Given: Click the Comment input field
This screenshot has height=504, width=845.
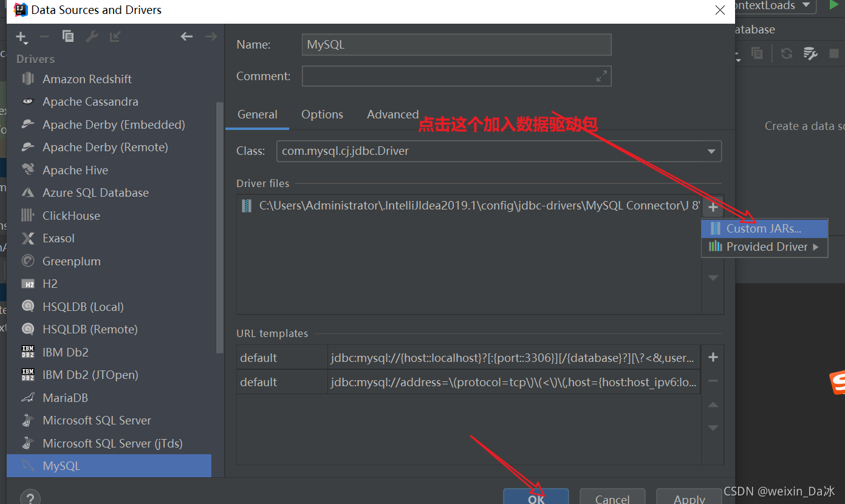Looking at the screenshot, I should coord(456,76).
